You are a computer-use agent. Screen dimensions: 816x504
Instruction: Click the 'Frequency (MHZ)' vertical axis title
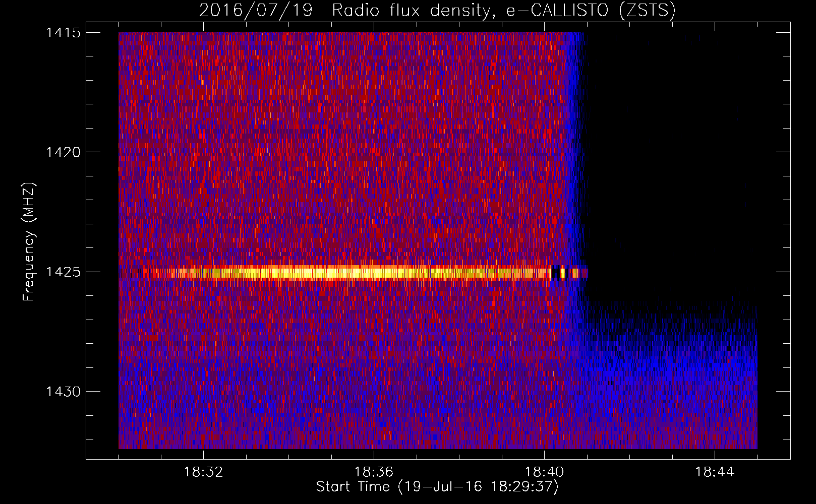[x=29, y=242]
